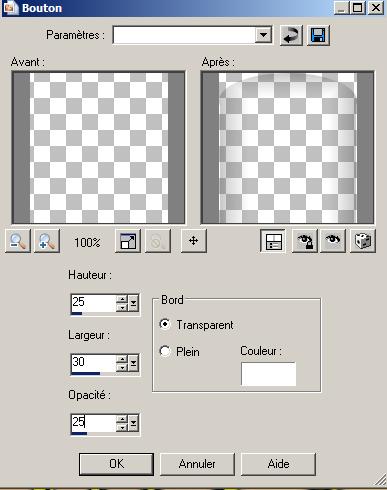Open help with the Aide button

click(278, 464)
